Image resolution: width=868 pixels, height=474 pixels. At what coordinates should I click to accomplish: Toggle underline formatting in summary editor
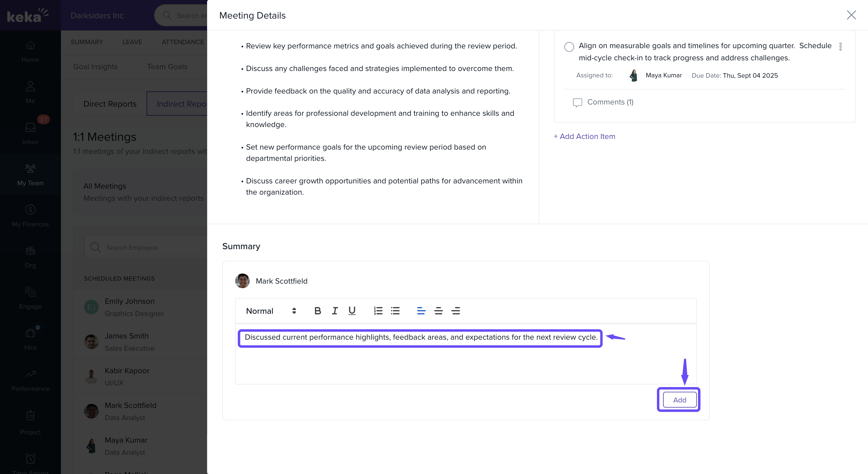[x=352, y=311]
